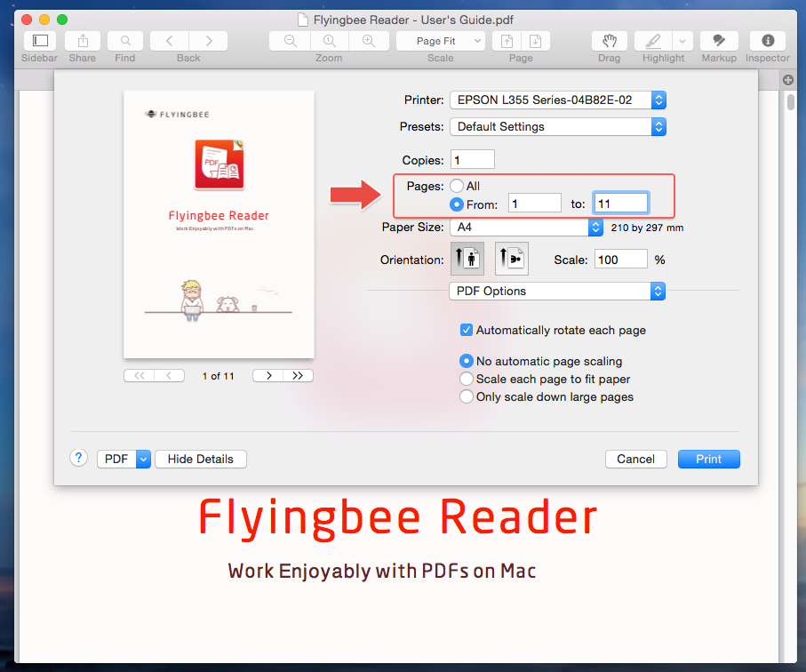
Task: Open the PDF Options section dropdown
Action: click(557, 291)
